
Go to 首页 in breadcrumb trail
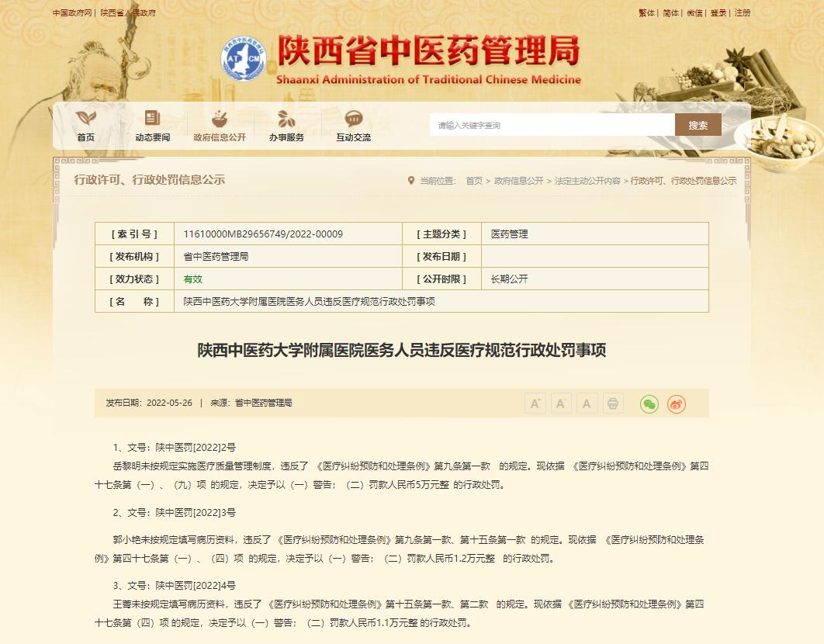[474, 181]
